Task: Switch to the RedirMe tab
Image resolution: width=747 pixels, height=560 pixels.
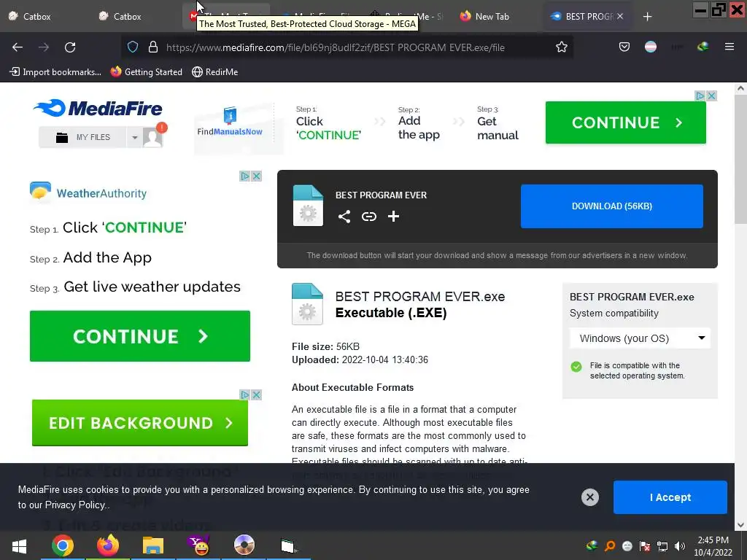Action: click(407, 16)
